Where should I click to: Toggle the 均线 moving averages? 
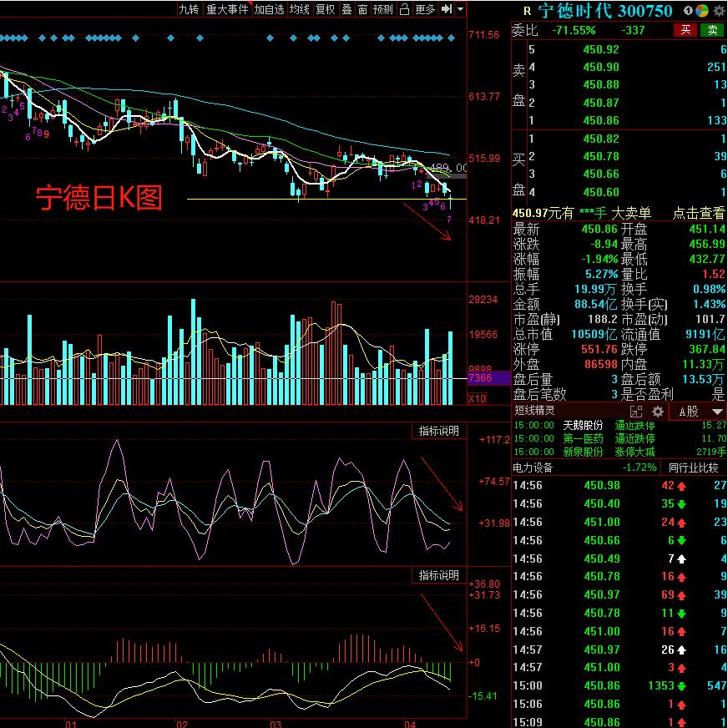coord(300,9)
